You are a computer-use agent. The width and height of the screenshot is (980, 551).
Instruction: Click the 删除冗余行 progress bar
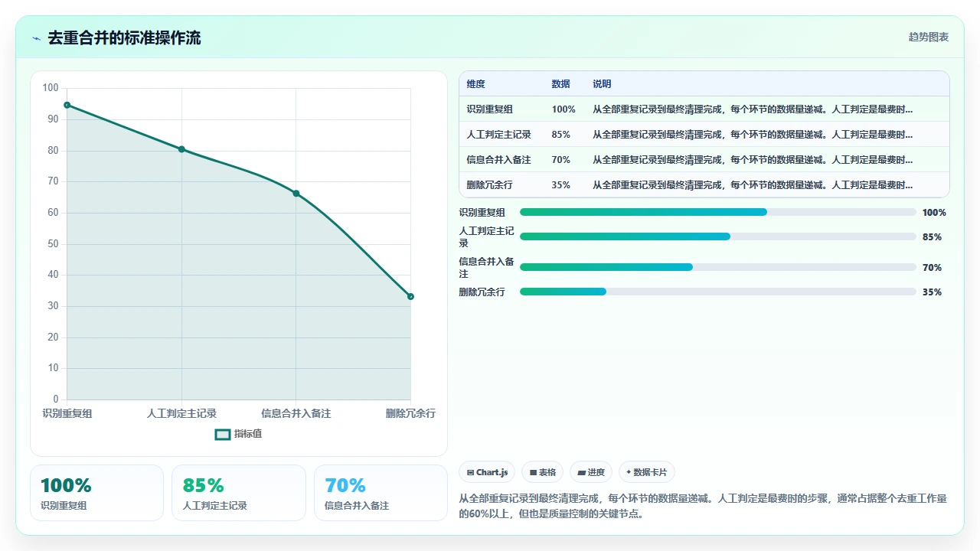(718, 292)
